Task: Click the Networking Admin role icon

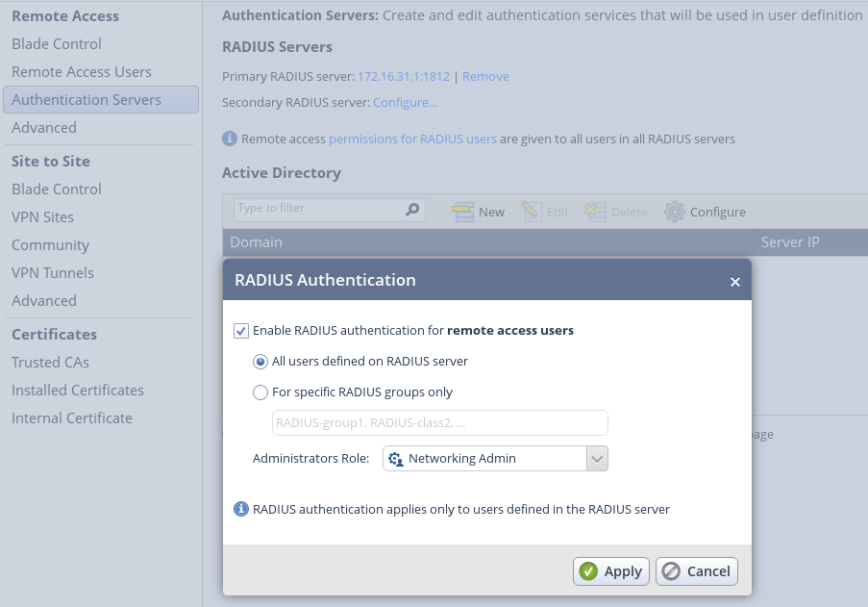Action: (396, 459)
